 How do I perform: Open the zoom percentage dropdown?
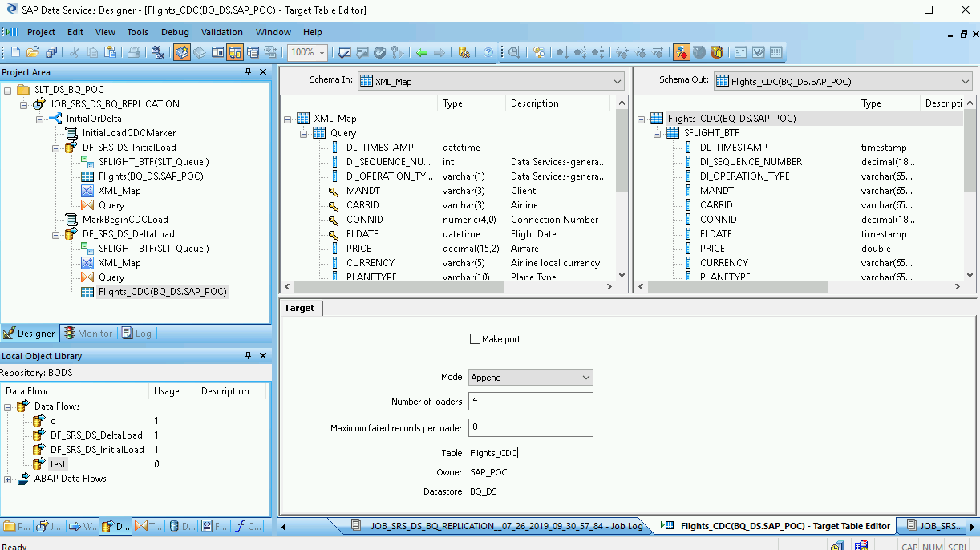(322, 52)
